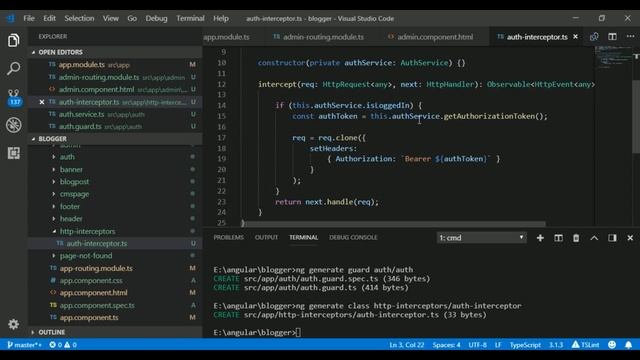Open the Debug menu

156,18
